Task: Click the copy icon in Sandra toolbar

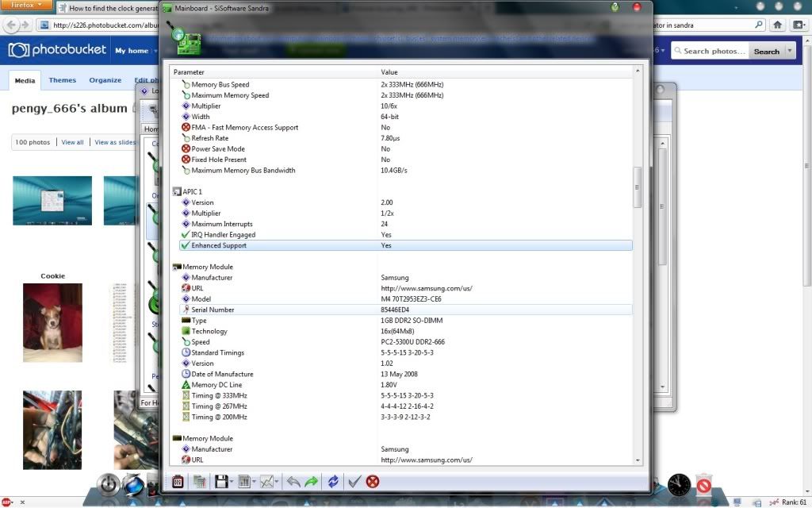Action: (199, 482)
